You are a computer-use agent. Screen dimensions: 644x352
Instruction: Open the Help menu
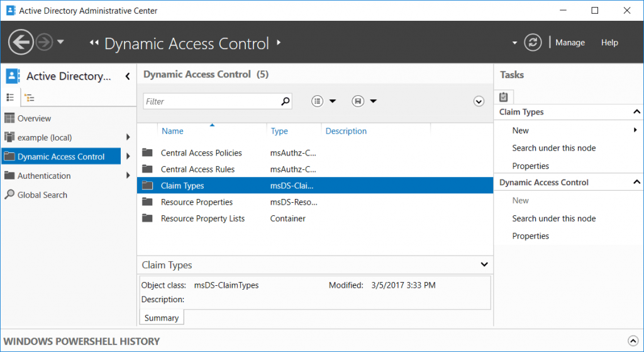[x=609, y=43]
